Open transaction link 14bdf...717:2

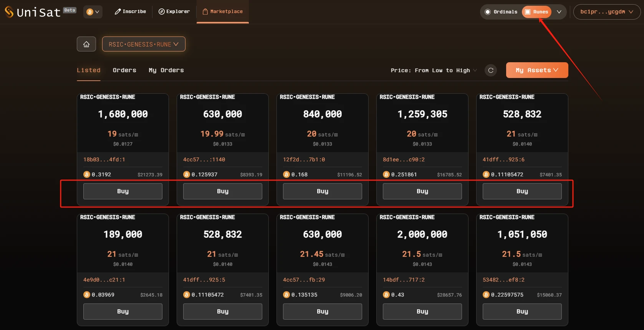coord(404,280)
